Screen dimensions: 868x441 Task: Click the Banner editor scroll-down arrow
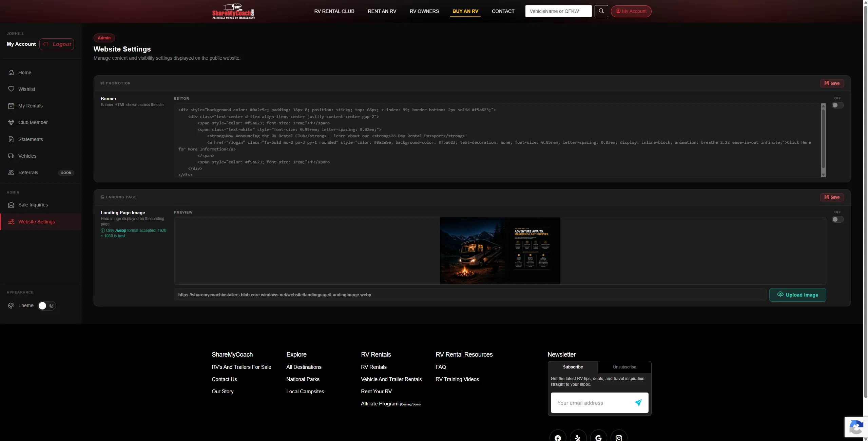tap(823, 175)
